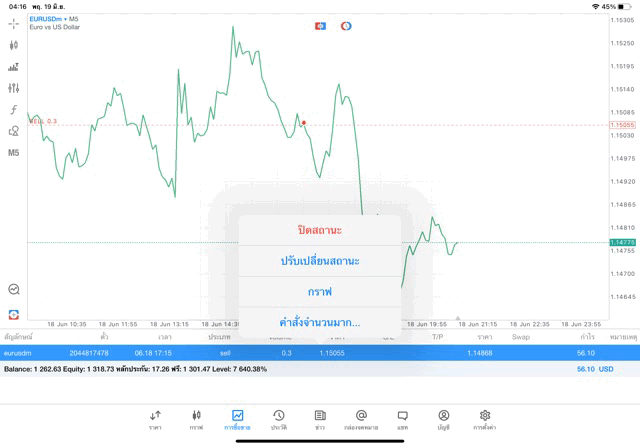Image resolution: width=640 pixels, height=447 pixels.
Task: Change the M5 timeframe selector
Action: pyautogui.click(x=13, y=153)
